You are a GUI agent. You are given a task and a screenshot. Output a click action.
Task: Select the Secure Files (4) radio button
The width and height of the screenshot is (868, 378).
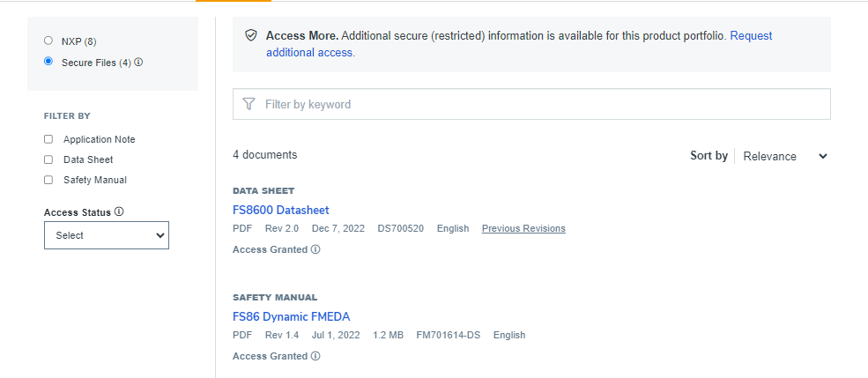[48, 62]
